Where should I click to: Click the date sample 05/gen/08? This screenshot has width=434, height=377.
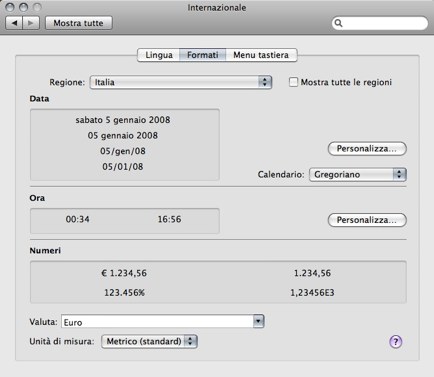(123, 151)
